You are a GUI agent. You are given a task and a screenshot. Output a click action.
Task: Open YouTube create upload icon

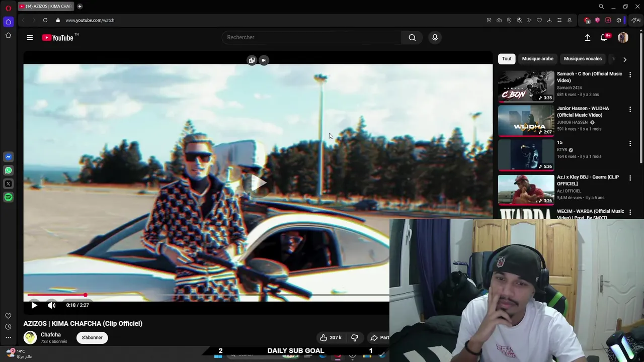(587, 37)
